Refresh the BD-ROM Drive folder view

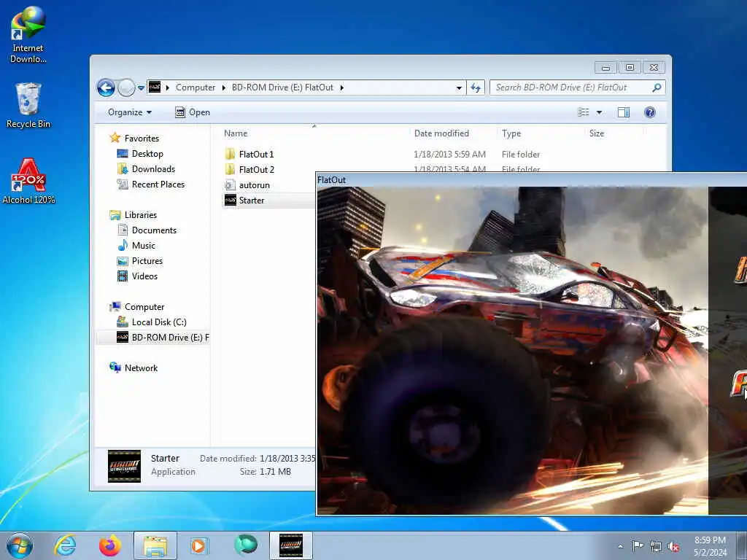pos(476,87)
